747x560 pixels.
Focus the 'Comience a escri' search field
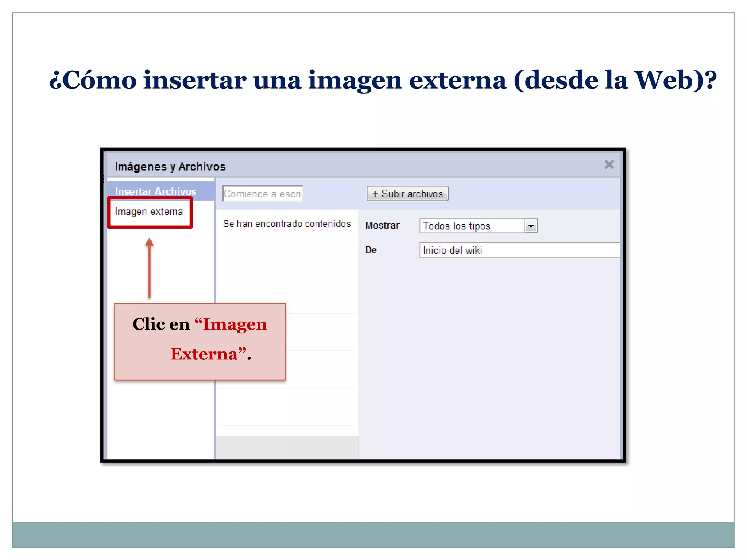pos(263,194)
